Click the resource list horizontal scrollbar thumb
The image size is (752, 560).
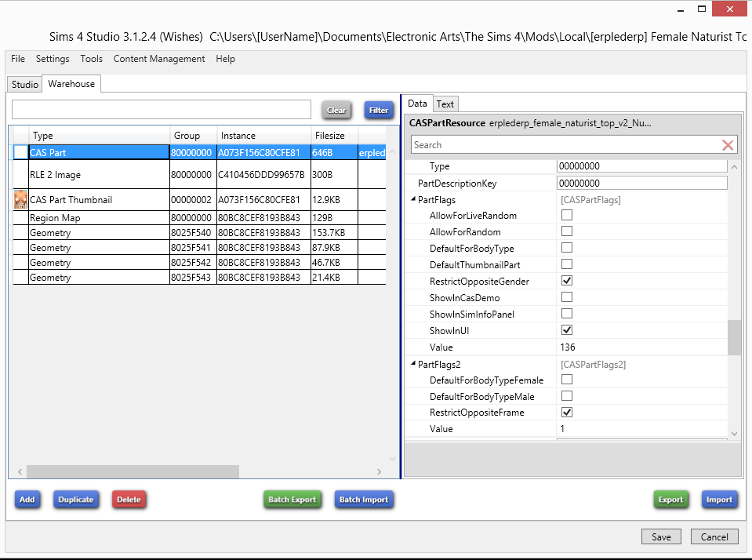click(133, 471)
